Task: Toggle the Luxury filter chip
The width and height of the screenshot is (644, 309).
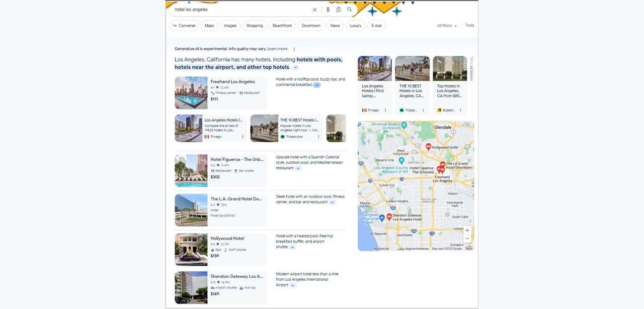Action: click(x=355, y=26)
